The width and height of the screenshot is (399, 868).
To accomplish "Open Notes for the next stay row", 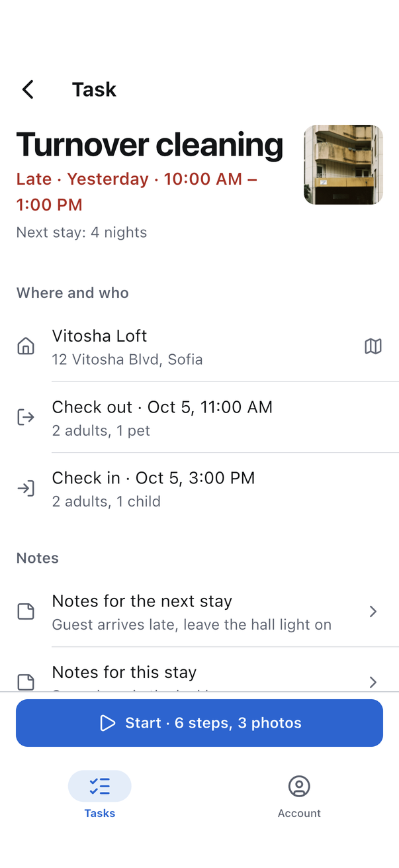I will click(199, 612).
